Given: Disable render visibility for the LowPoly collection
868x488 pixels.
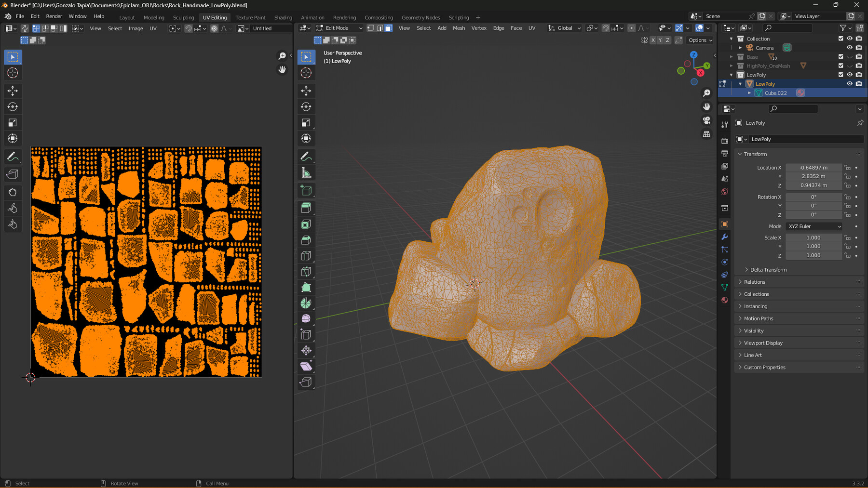Looking at the screenshot, I should tap(858, 75).
